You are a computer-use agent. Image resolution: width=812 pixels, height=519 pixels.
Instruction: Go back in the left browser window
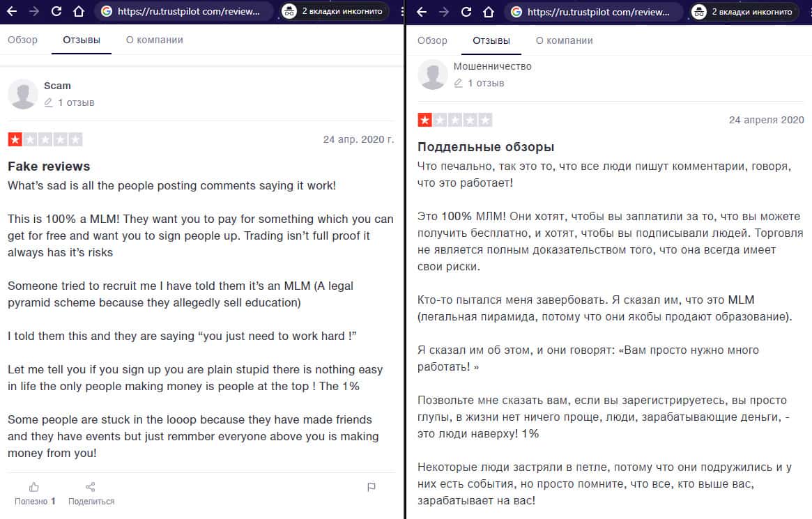tap(13, 11)
